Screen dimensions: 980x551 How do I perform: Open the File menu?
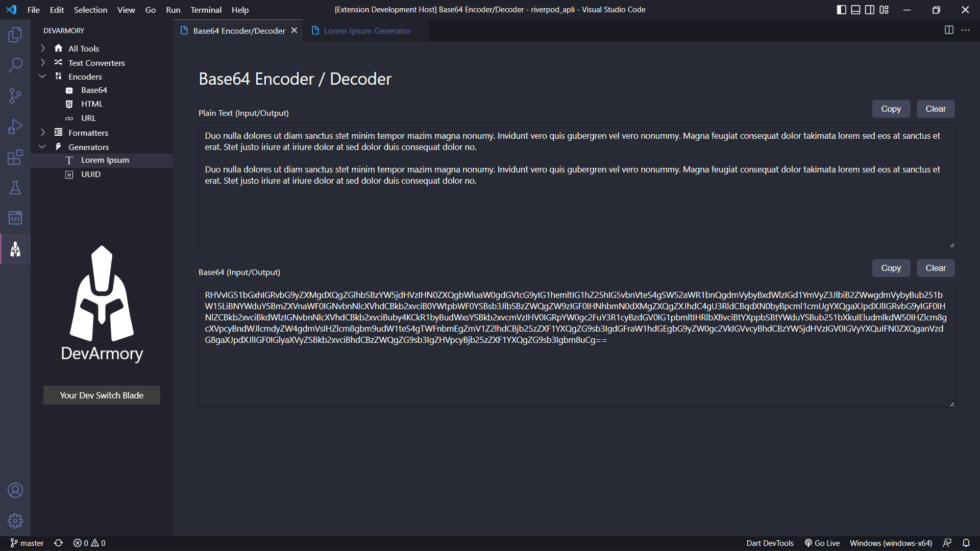click(x=34, y=10)
